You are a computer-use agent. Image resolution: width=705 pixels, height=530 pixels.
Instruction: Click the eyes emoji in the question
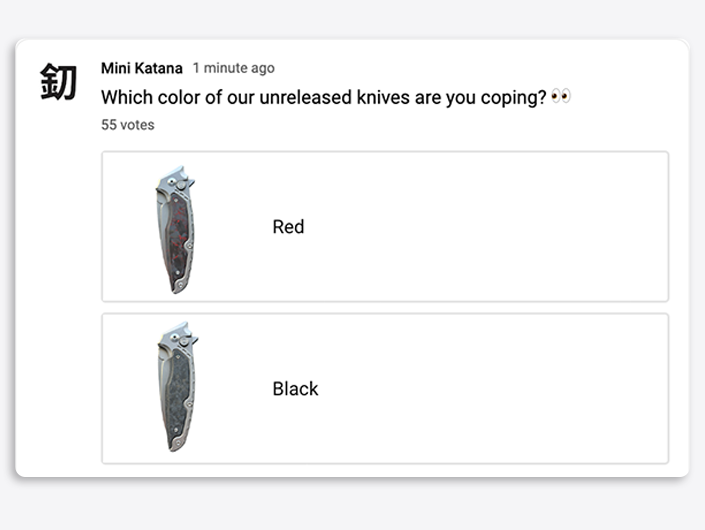click(x=561, y=96)
